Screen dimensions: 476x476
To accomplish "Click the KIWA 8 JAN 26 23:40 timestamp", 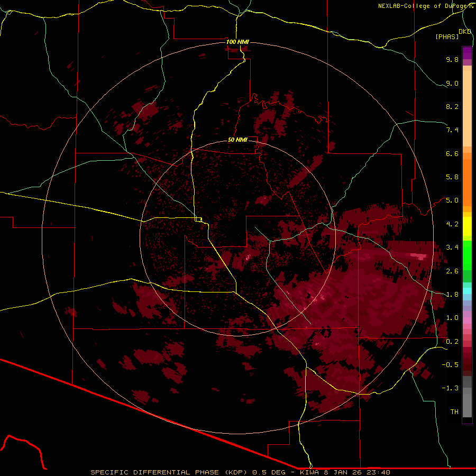I will [x=345, y=472].
